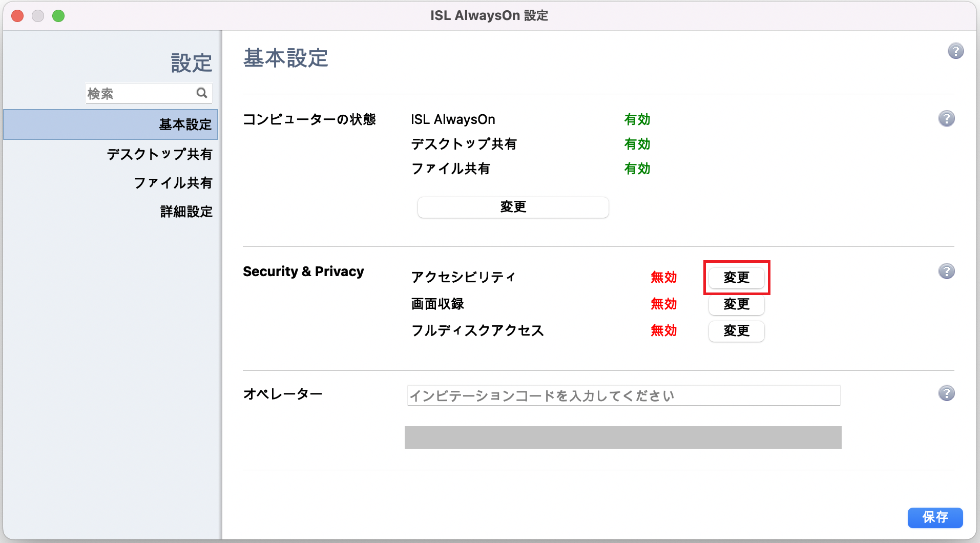
Task: Close the ISL AlwaysOn settings window
Action: (x=17, y=16)
